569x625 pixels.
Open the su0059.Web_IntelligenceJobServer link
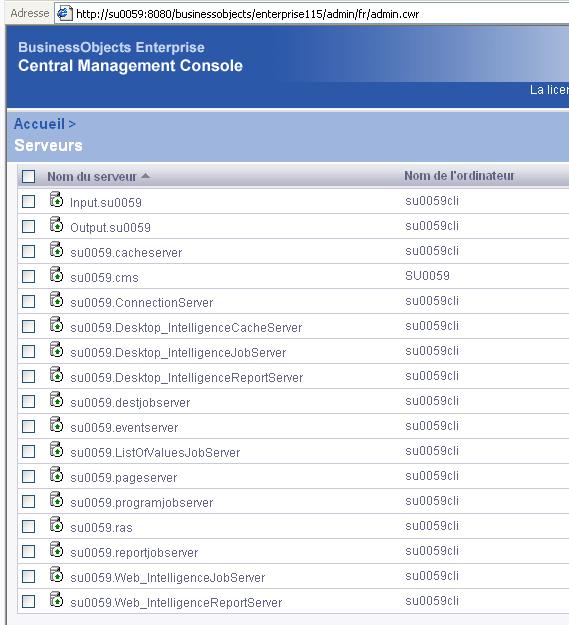tap(167, 578)
